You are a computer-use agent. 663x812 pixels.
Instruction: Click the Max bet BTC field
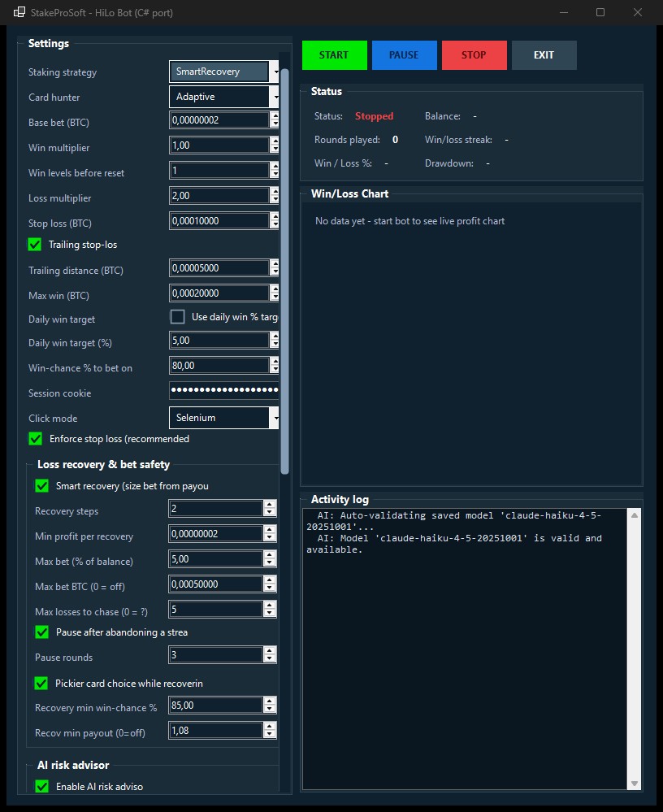pyautogui.click(x=216, y=584)
